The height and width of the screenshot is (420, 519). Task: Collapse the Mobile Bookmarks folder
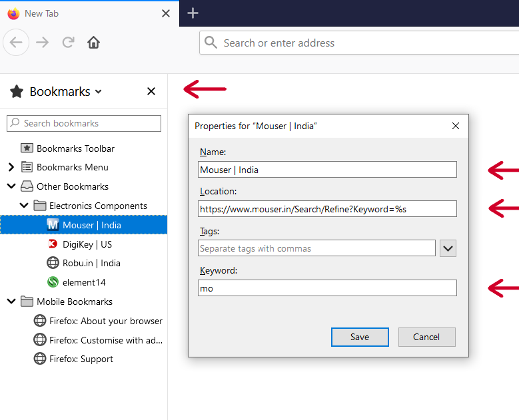pos(11,302)
